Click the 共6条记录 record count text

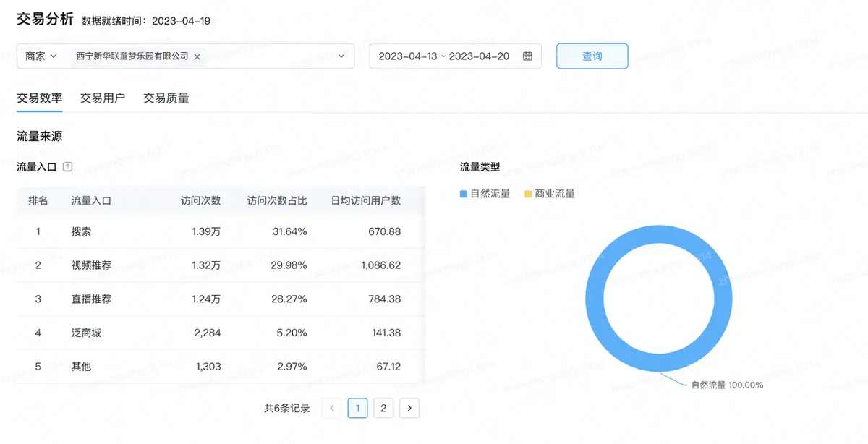pos(287,409)
